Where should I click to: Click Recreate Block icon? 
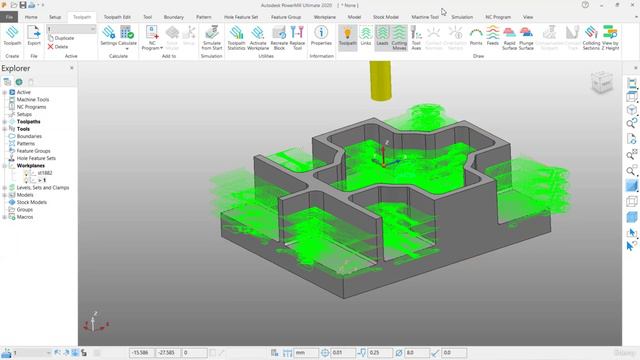click(279, 38)
